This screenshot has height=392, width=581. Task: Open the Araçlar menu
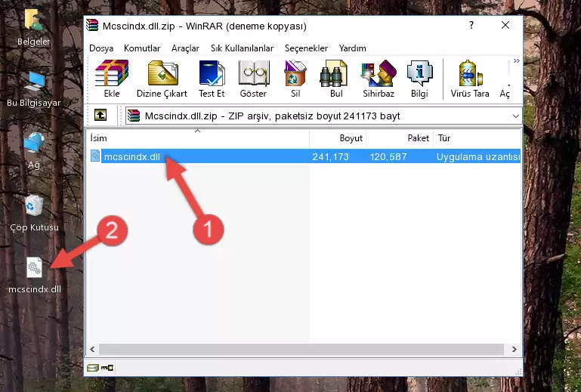(185, 48)
